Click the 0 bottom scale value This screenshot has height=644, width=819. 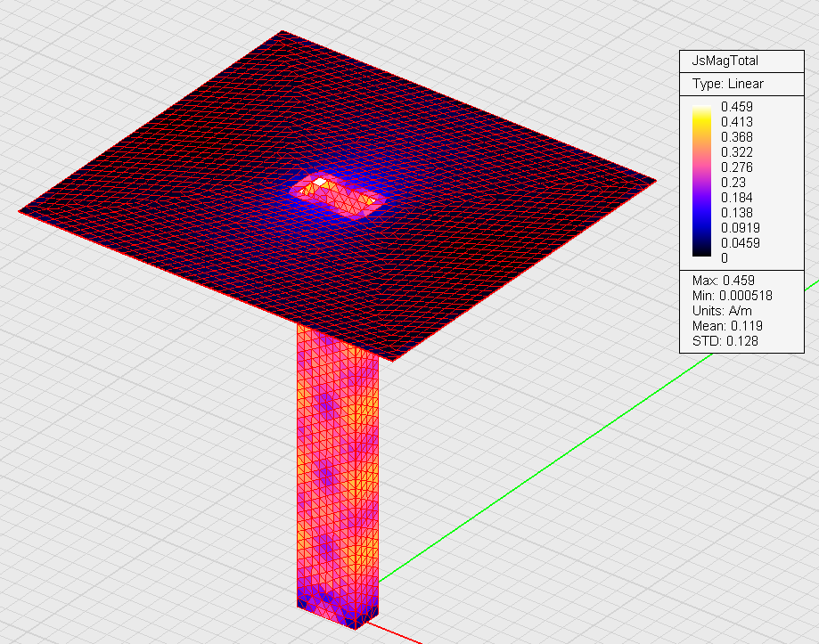click(724, 257)
